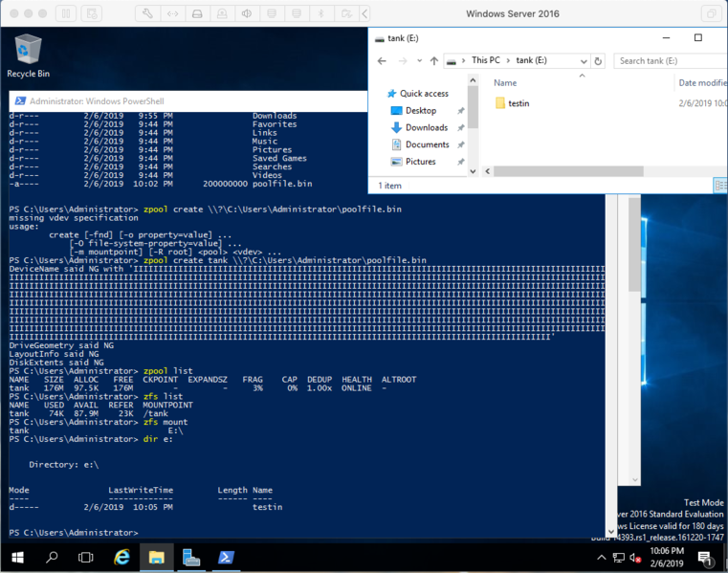728x573 pixels.
Task: Open virtual machine settings wrench icon
Action: (147, 13)
